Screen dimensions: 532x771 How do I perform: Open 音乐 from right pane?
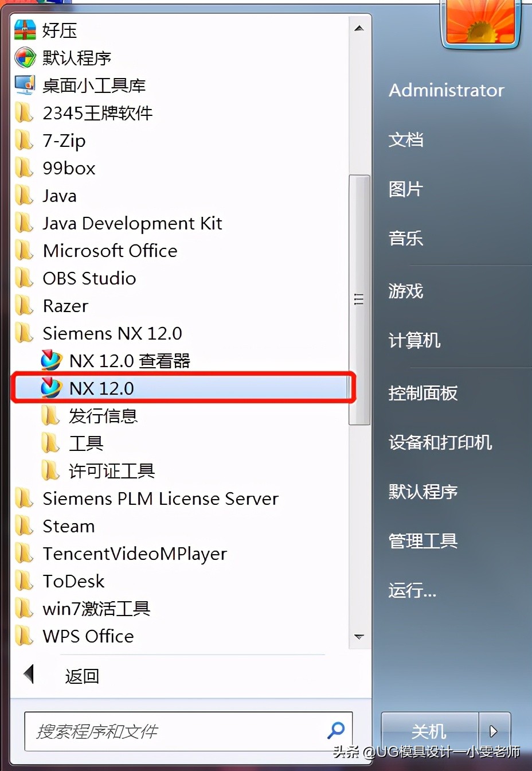[406, 238]
